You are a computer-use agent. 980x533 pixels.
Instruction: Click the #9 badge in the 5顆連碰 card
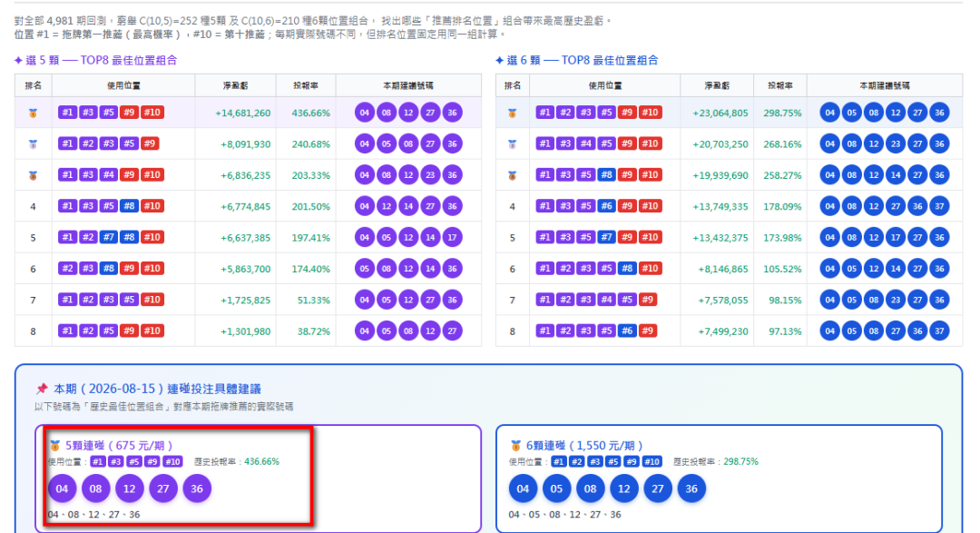(152, 461)
